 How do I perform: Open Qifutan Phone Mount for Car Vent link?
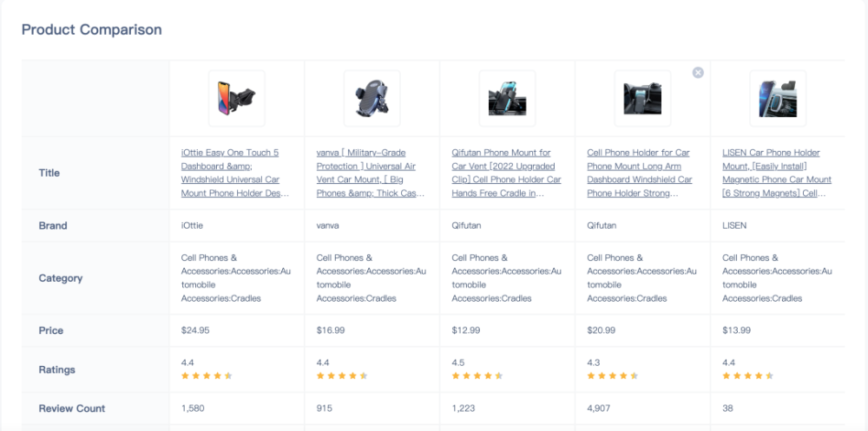(507, 173)
